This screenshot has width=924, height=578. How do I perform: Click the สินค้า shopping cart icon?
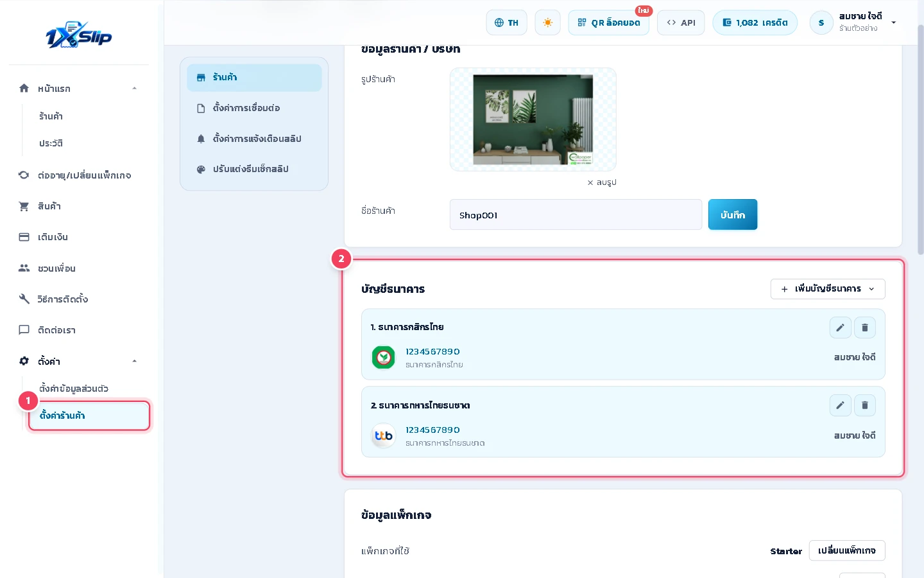click(x=24, y=206)
